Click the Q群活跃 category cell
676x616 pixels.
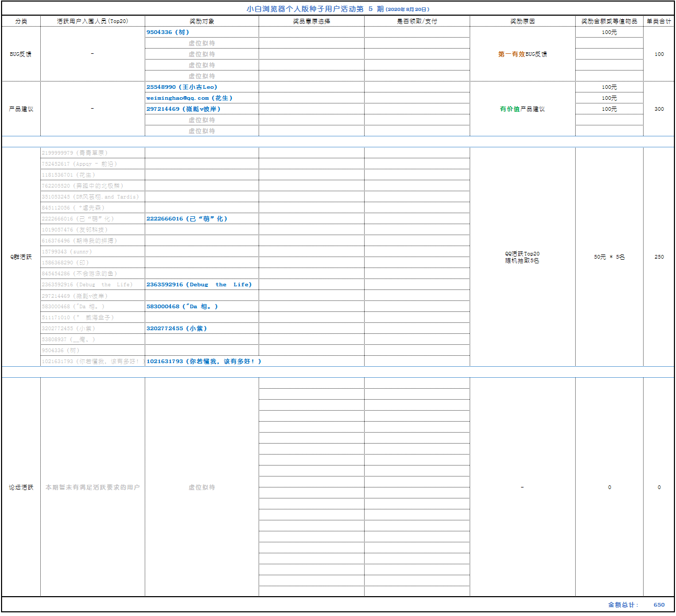point(21,257)
